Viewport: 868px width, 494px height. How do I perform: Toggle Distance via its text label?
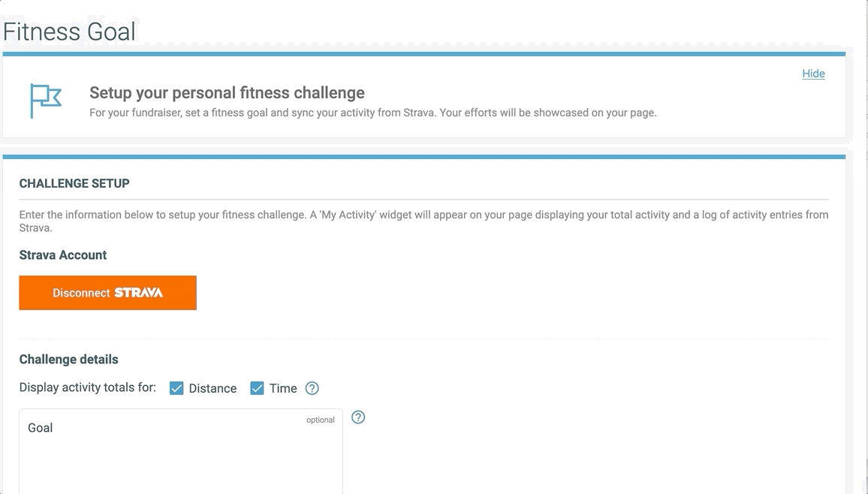click(212, 388)
